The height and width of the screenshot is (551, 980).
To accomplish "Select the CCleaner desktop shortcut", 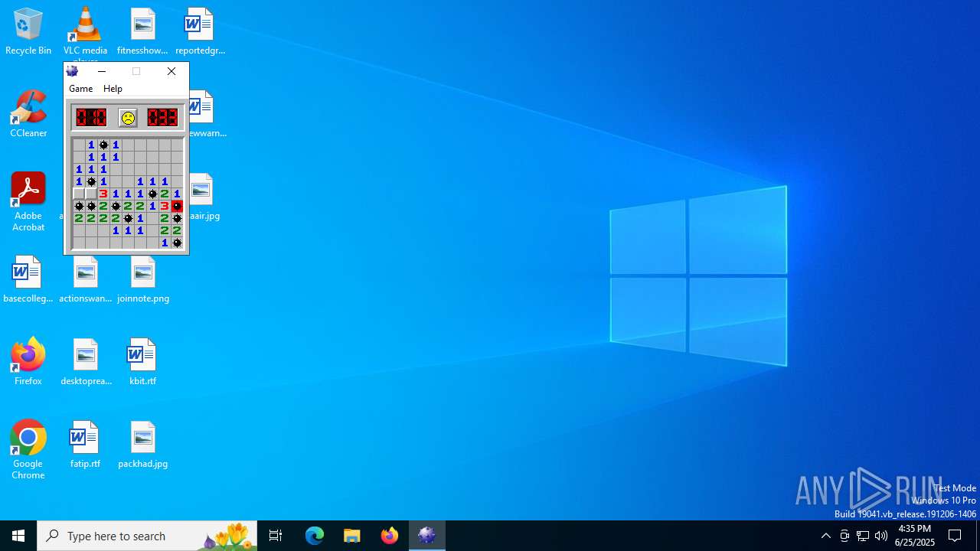I will (28, 114).
